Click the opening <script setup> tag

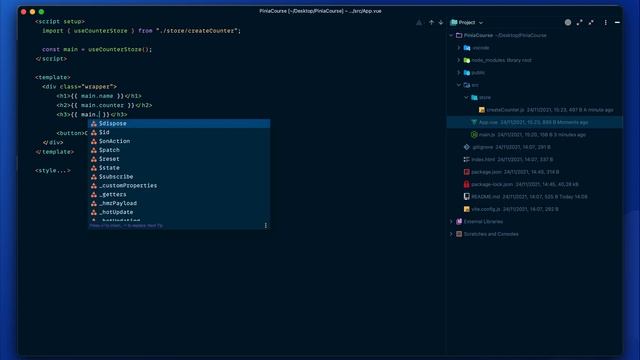coord(60,21)
